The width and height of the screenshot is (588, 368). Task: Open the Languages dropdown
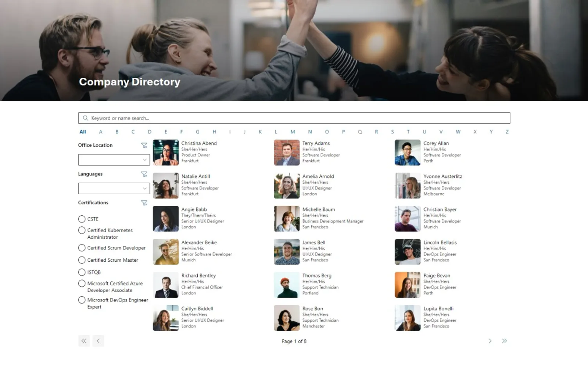click(114, 188)
